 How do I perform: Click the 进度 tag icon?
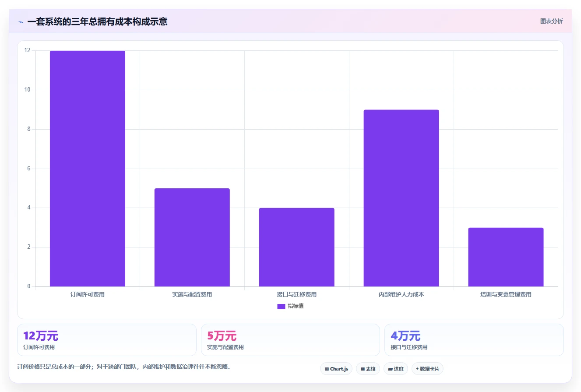(x=390, y=369)
